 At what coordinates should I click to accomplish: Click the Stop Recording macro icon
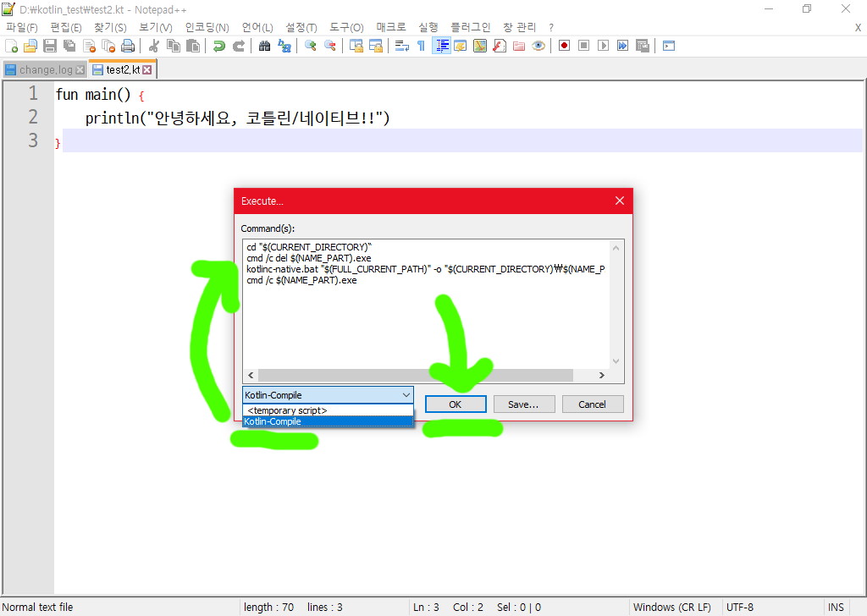tap(584, 46)
